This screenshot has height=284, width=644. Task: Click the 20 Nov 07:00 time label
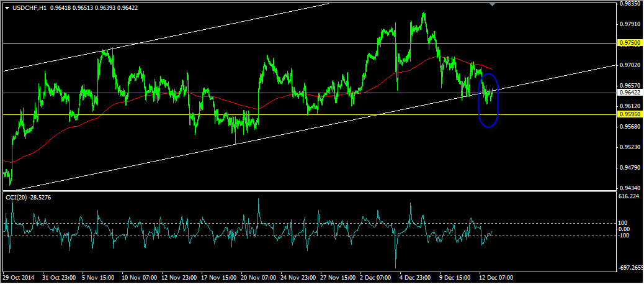[258, 278]
